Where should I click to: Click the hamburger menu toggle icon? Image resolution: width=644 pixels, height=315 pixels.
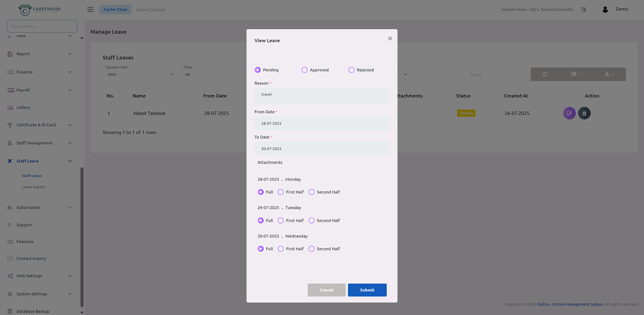click(90, 10)
